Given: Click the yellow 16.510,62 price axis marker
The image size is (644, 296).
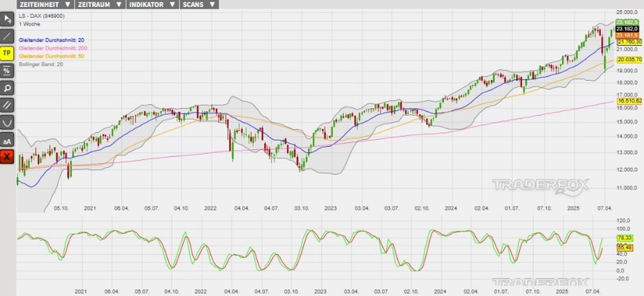Looking at the screenshot, I should pos(629,101).
